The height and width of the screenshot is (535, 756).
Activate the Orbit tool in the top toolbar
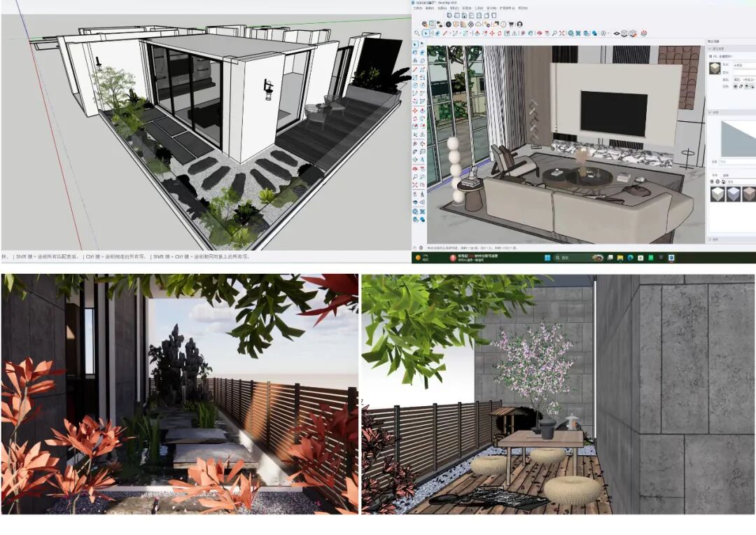pos(540,34)
